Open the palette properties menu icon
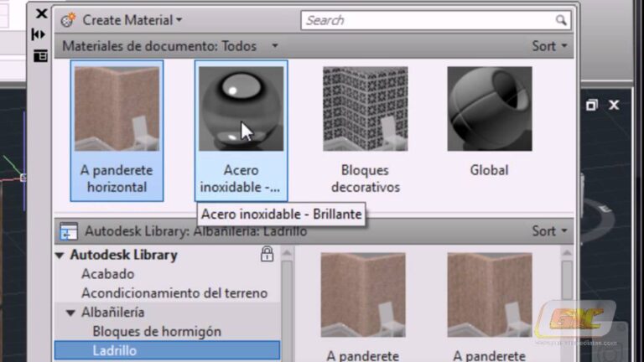Viewport: 644px width, 362px height. coord(40,56)
